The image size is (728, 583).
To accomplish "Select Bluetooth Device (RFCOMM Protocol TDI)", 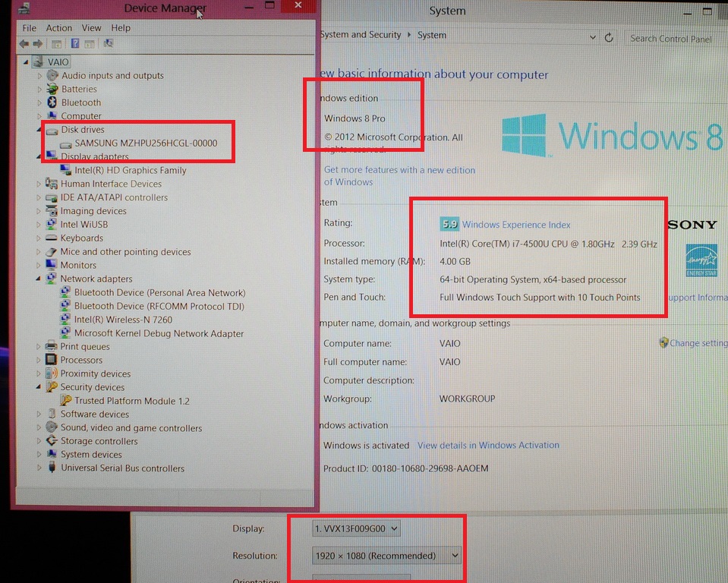I will pos(159,306).
